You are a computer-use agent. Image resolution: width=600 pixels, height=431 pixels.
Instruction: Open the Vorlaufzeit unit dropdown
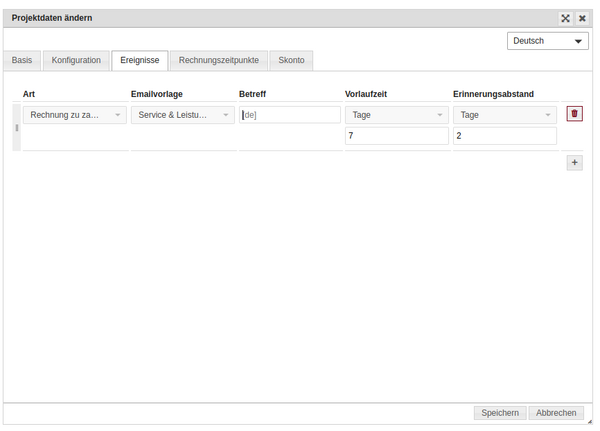[397, 115]
